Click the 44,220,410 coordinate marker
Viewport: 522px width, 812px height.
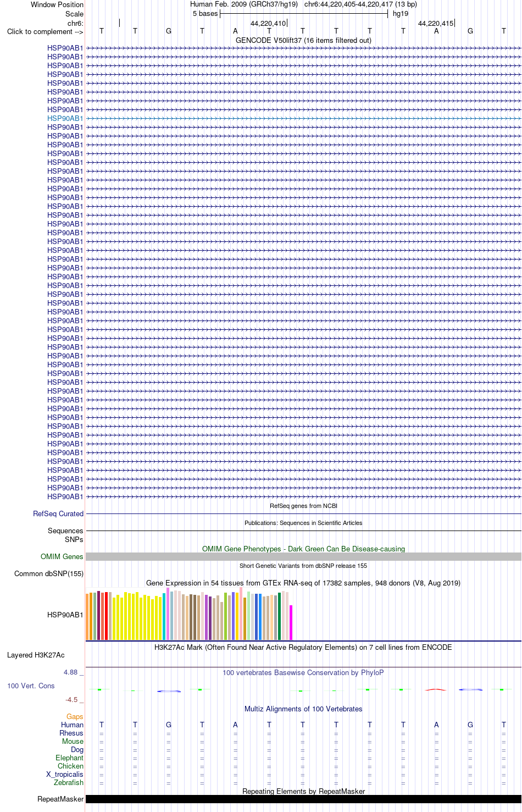click(268, 23)
